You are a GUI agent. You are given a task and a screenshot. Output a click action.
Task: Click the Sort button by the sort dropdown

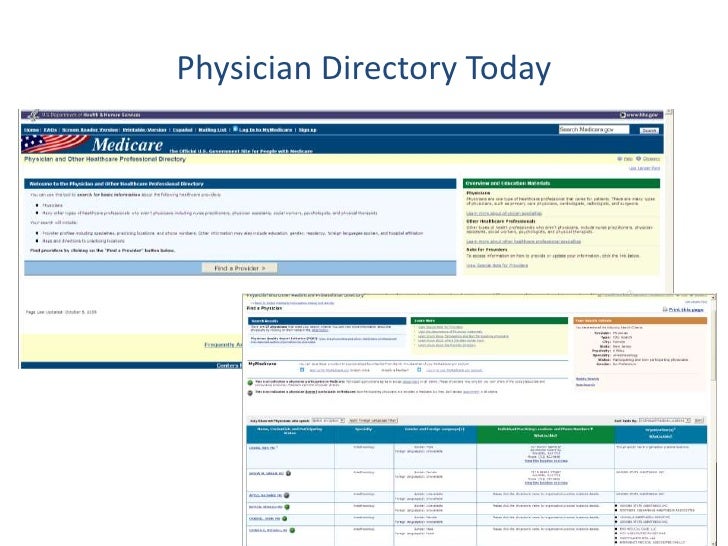(699, 421)
